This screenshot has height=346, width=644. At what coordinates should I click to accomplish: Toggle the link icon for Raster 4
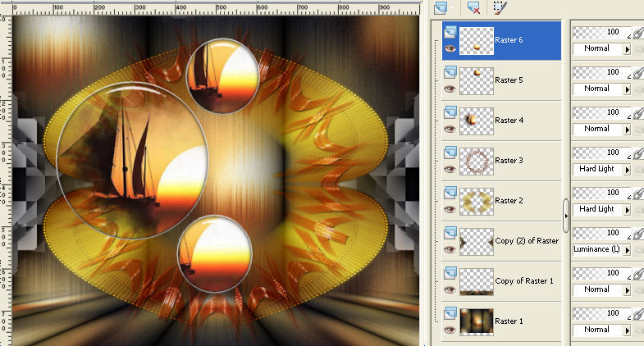tap(638, 113)
